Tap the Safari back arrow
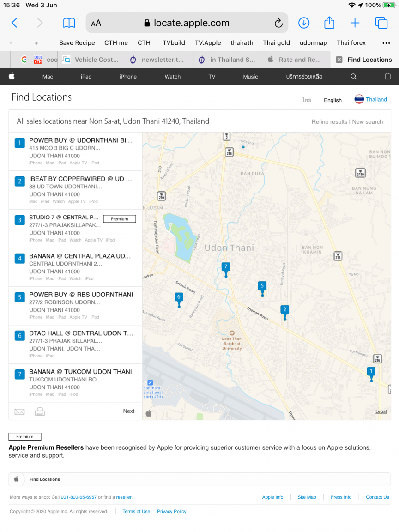The width and height of the screenshot is (399, 532). [x=14, y=23]
